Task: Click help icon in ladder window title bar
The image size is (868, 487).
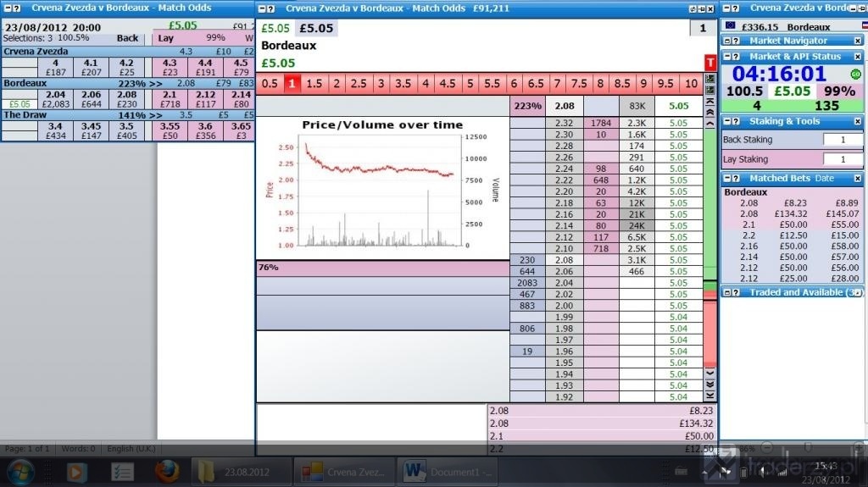Action: [x=271, y=8]
